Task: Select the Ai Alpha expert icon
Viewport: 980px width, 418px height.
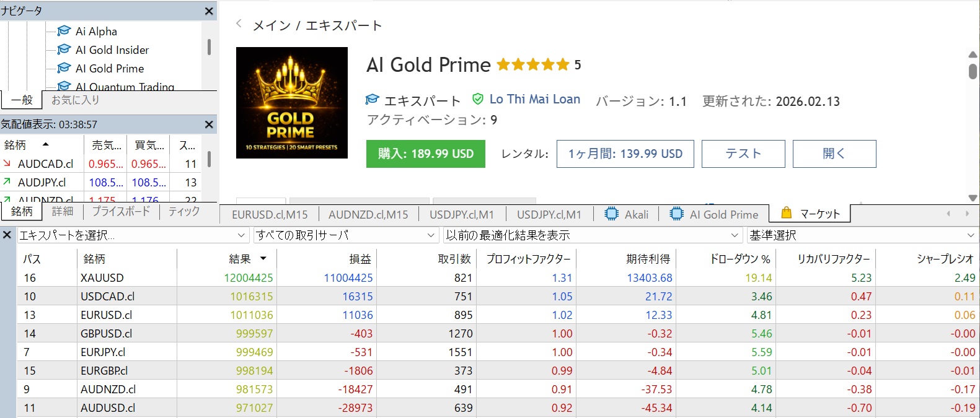Action: click(x=64, y=31)
